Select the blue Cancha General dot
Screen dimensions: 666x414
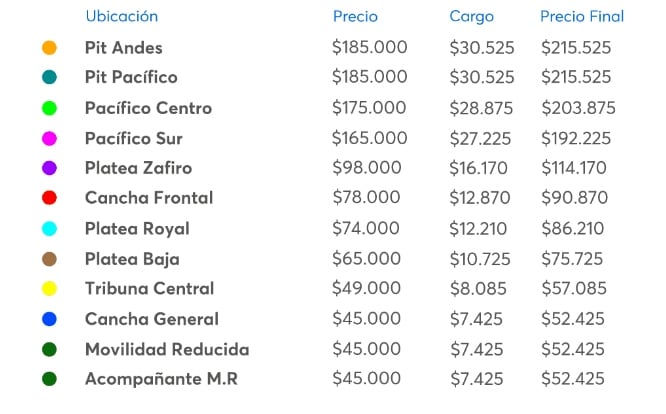(49, 319)
